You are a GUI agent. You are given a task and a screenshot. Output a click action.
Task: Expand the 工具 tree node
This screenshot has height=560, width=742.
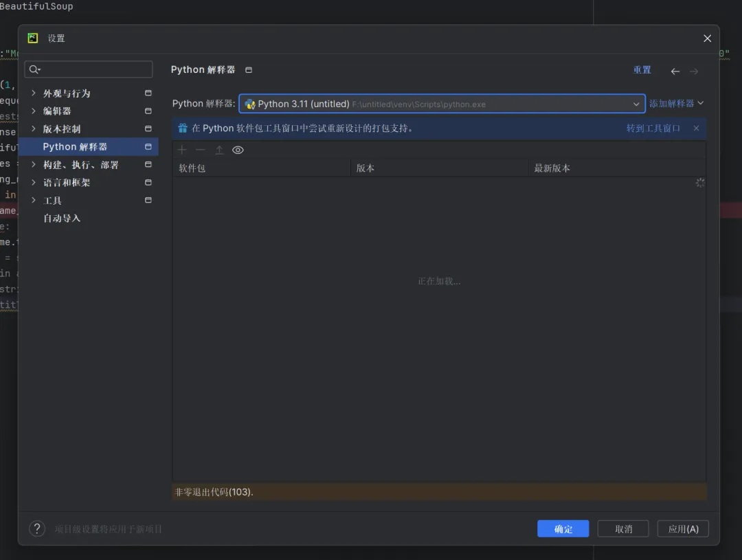(33, 200)
